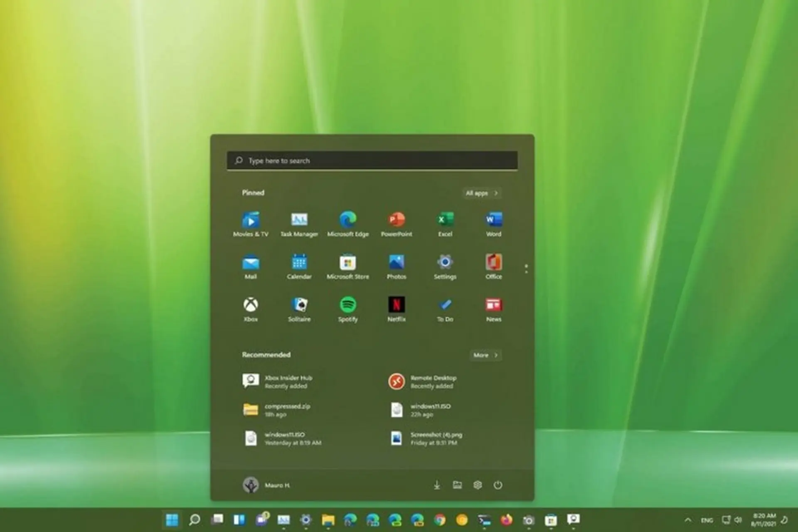Show hidden icons in system tray
The height and width of the screenshot is (532, 798).
point(688,520)
